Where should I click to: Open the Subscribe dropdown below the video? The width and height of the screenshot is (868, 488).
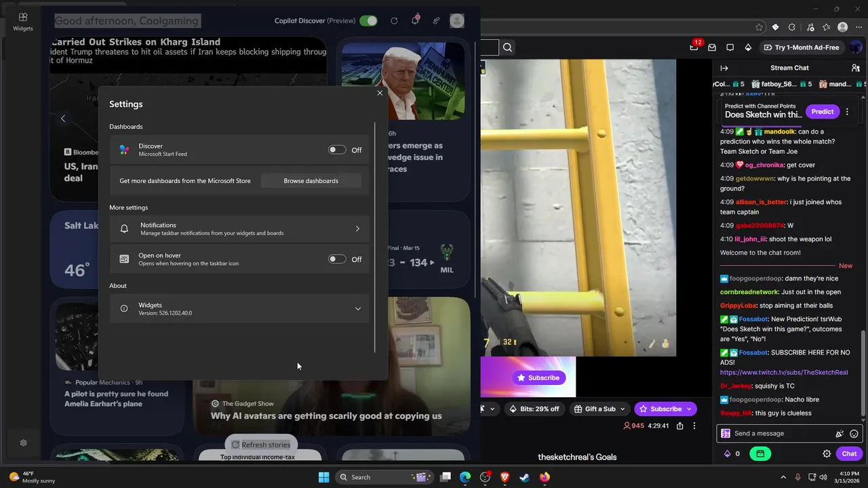665,409
